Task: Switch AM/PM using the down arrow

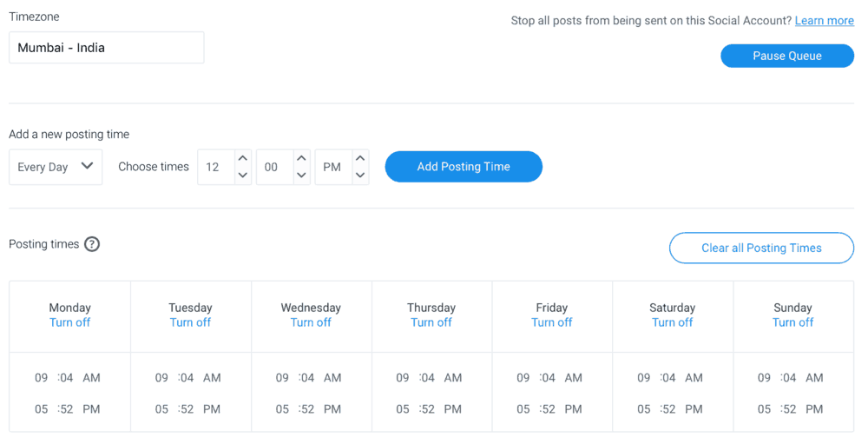Action: (360, 176)
